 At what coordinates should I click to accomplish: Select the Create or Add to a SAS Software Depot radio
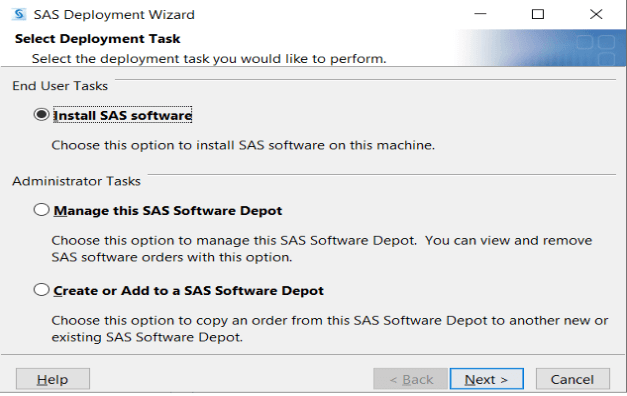point(41,290)
